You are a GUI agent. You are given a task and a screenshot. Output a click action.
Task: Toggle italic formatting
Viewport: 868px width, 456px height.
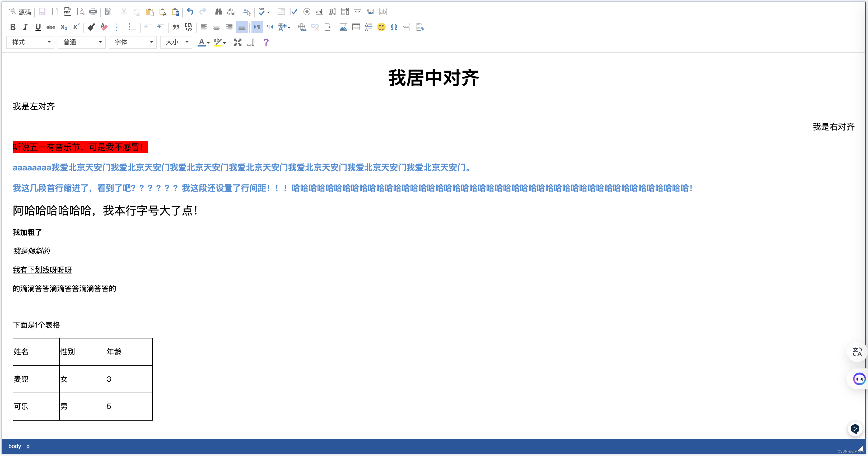pyautogui.click(x=25, y=27)
